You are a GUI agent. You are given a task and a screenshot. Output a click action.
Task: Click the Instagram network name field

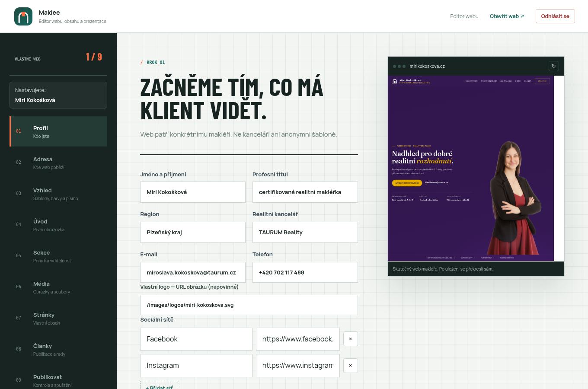[x=196, y=365]
